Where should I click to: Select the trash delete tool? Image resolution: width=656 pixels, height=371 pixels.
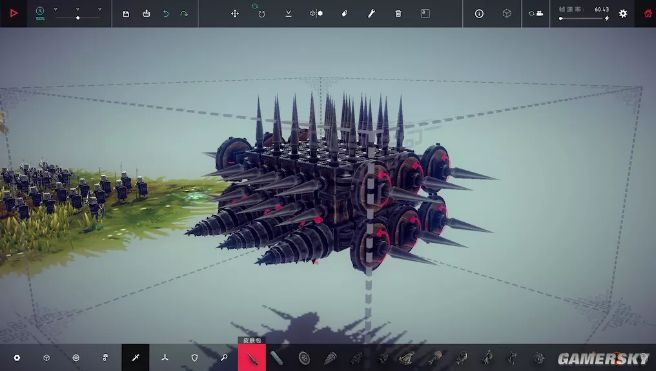398,14
